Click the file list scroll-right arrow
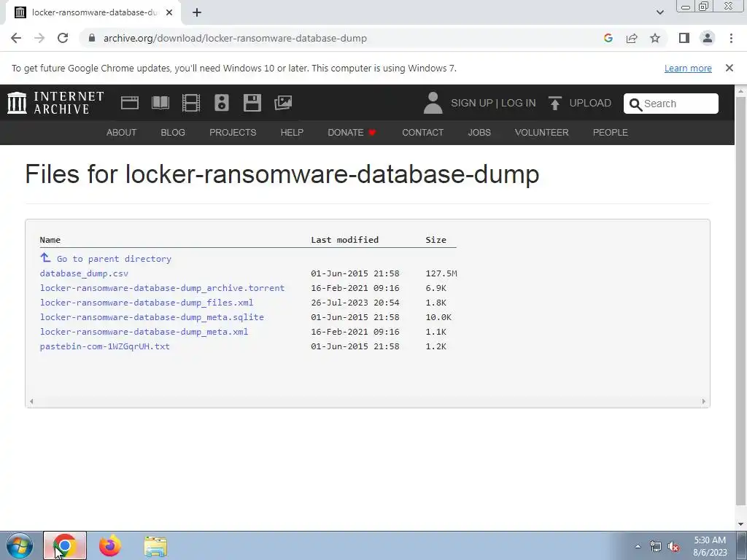Screen dimensions: 747x560 704,402
